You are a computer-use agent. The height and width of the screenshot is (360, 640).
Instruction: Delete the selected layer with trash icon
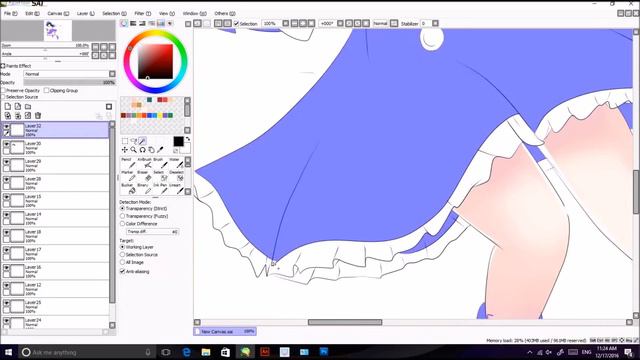[x=38, y=116]
